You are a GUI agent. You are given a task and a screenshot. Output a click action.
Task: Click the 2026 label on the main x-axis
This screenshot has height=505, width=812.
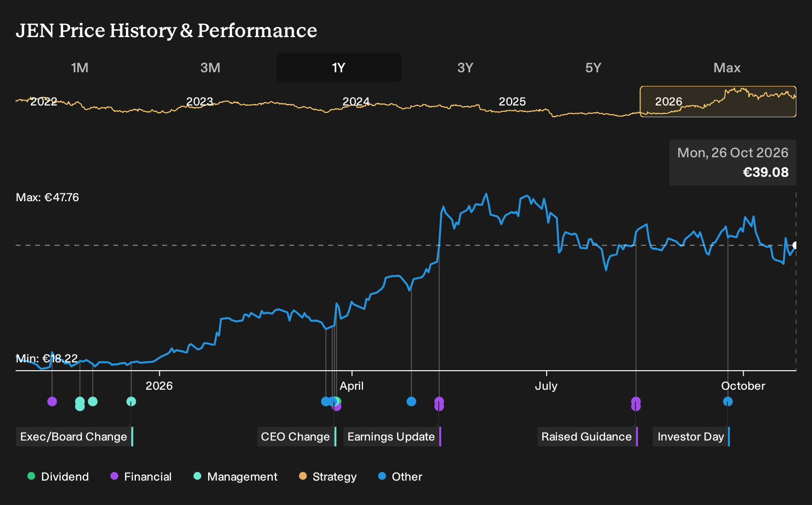click(159, 386)
